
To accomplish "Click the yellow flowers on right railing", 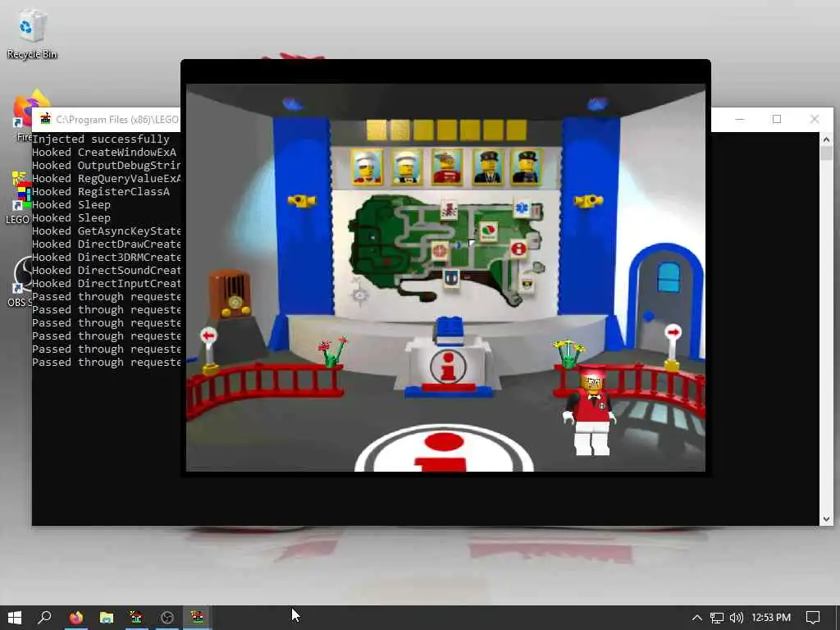I will tap(568, 353).
